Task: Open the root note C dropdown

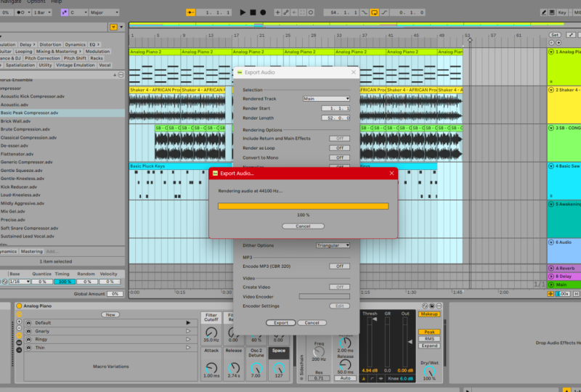Action: coord(78,12)
